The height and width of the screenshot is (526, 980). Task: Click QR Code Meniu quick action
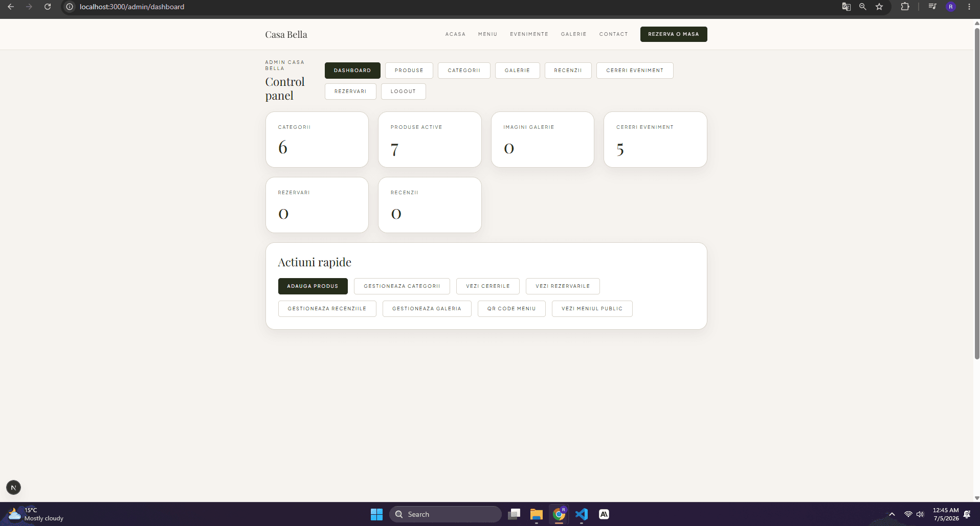[x=511, y=309]
